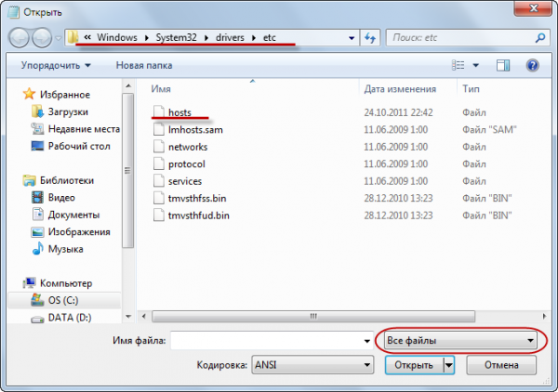Viewport: 558px width, 392px height.
Task: Expand the Открыть button split arrow
Action: click(449, 365)
